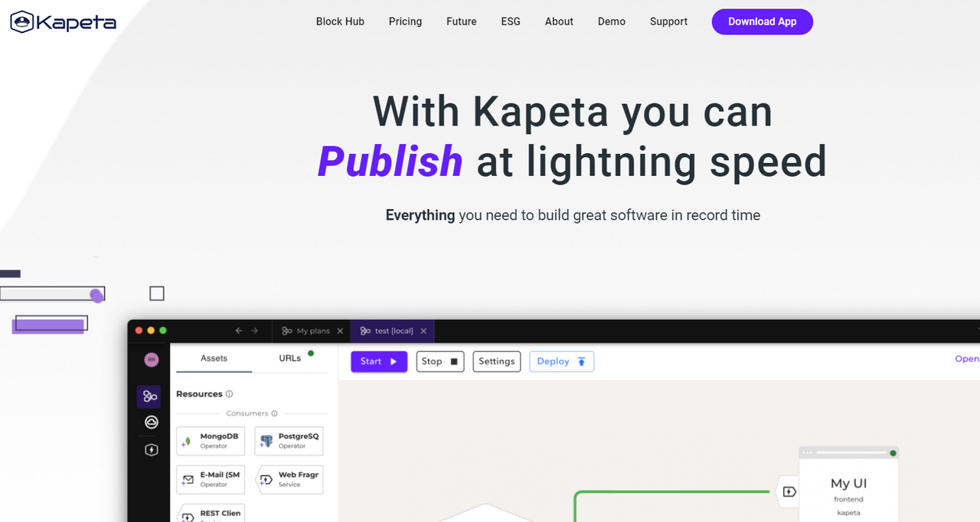Screen dimensions: 980x522
Task: Open the Demo page
Action: [612, 21]
